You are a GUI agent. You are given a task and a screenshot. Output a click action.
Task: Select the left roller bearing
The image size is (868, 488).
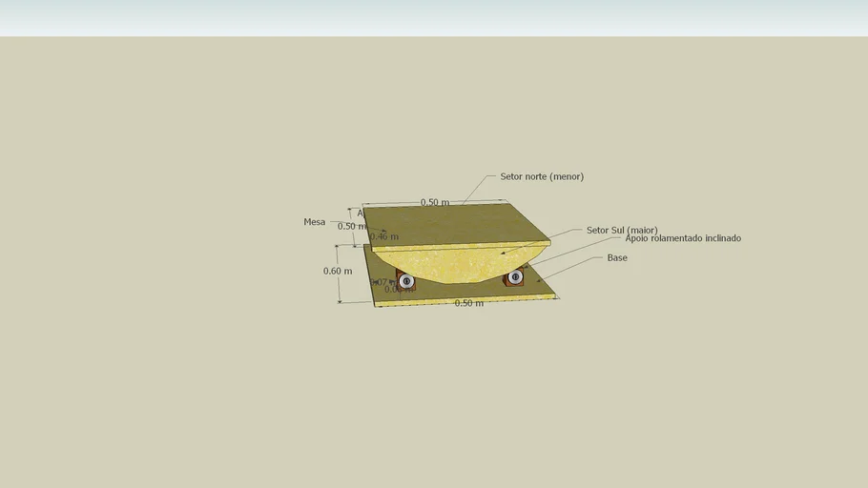click(x=406, y=281)
